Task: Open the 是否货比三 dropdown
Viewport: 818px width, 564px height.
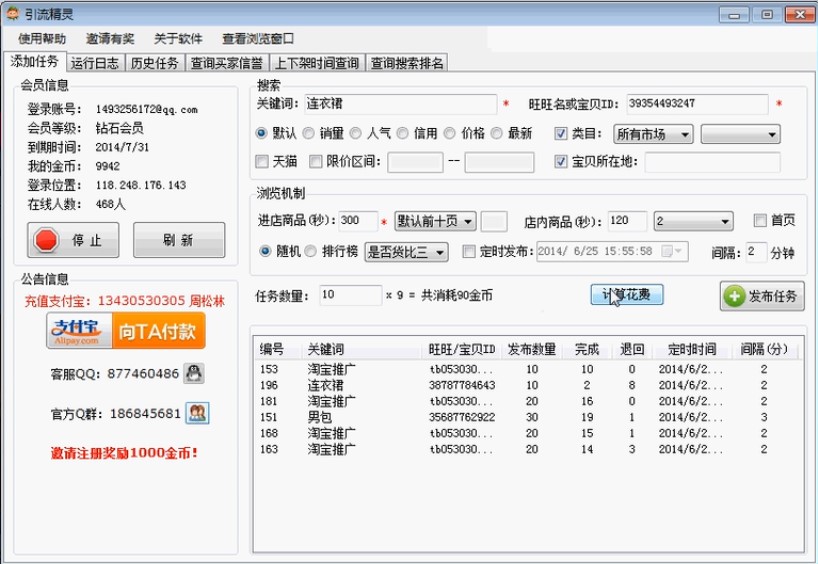Action: pyautogui.click(x=406, y=252)
